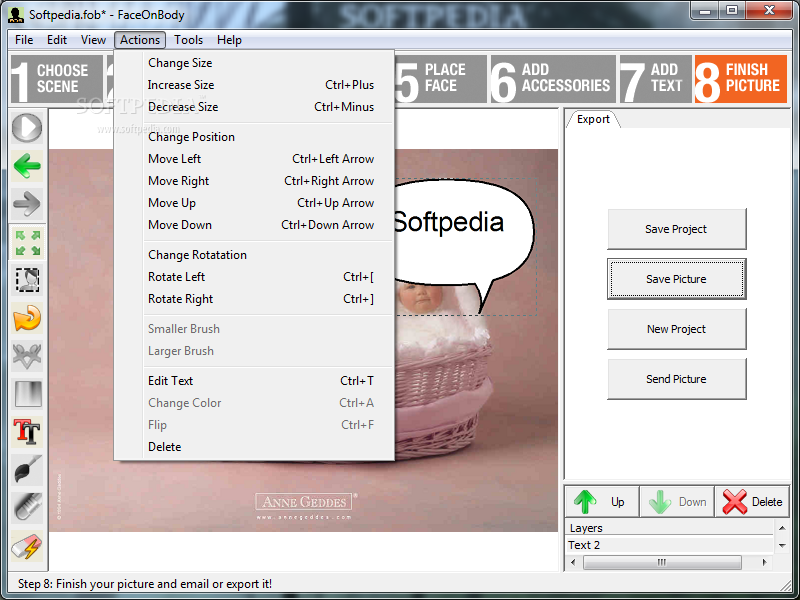This screenshot has width=800, height=600.
Task: Select the black paint brush tool
Action: pos(27,470)
